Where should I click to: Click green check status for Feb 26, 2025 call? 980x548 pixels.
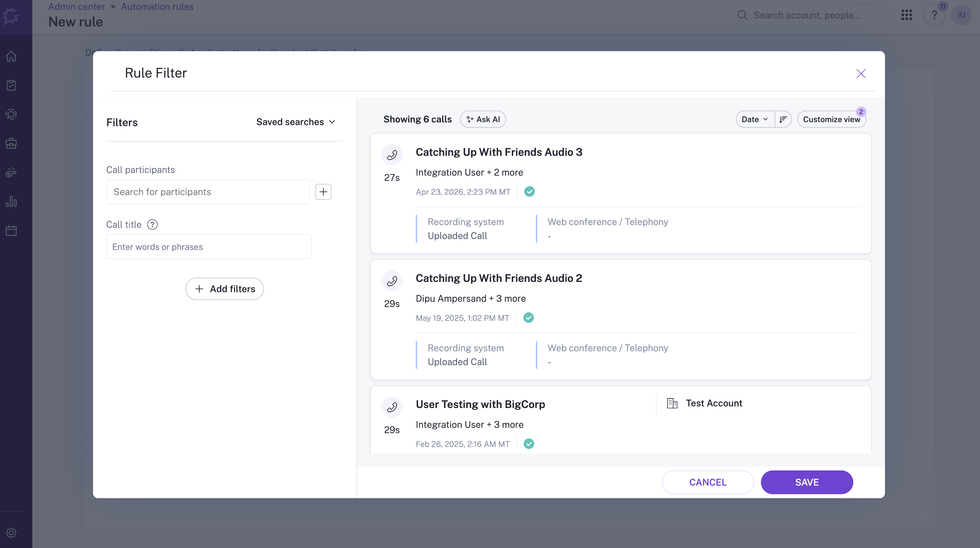pos(529,443)
